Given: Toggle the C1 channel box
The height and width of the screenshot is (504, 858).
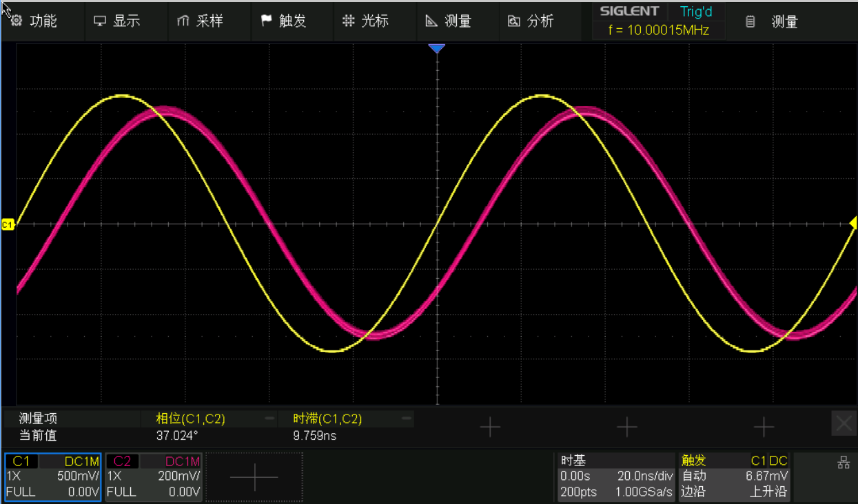Looking at the screenshot, I should point(53,476).
